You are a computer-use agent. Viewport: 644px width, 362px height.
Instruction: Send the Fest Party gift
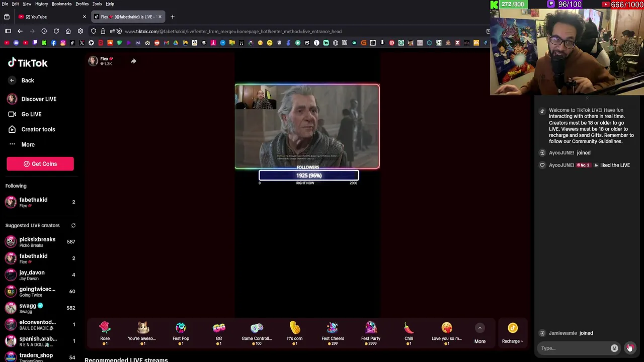(371, 333)
